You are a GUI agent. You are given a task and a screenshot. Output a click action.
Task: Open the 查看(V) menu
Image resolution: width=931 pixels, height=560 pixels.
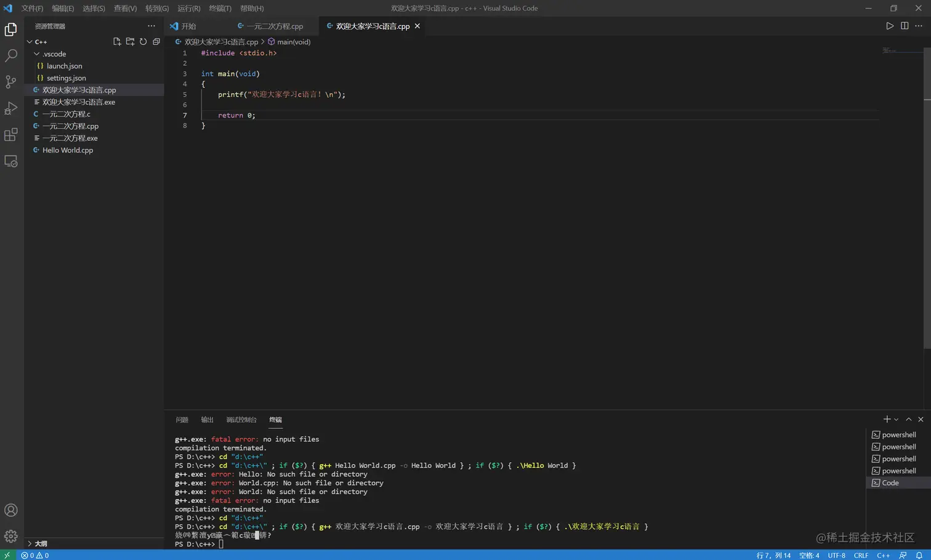(125, 8)
